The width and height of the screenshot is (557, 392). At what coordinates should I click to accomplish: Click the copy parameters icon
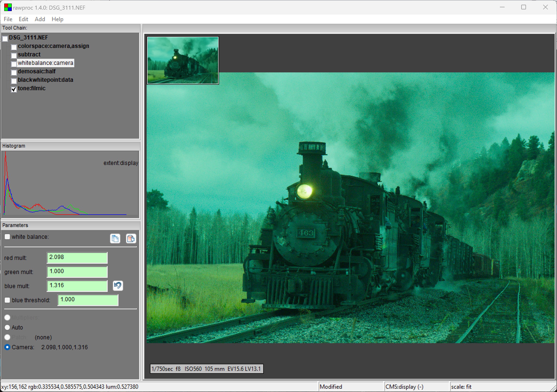point(115,239)
